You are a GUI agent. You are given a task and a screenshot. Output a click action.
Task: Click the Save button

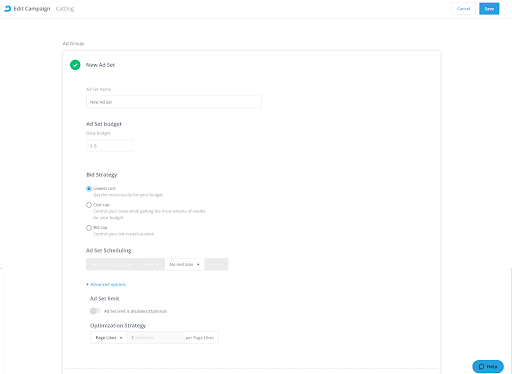click(489, 9)
